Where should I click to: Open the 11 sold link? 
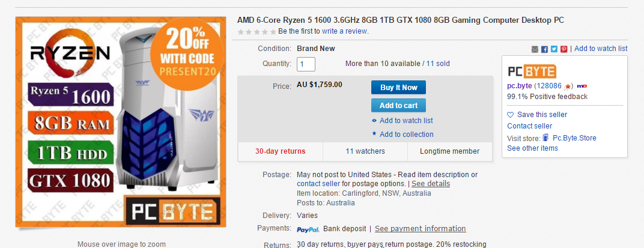click(438, 64)
